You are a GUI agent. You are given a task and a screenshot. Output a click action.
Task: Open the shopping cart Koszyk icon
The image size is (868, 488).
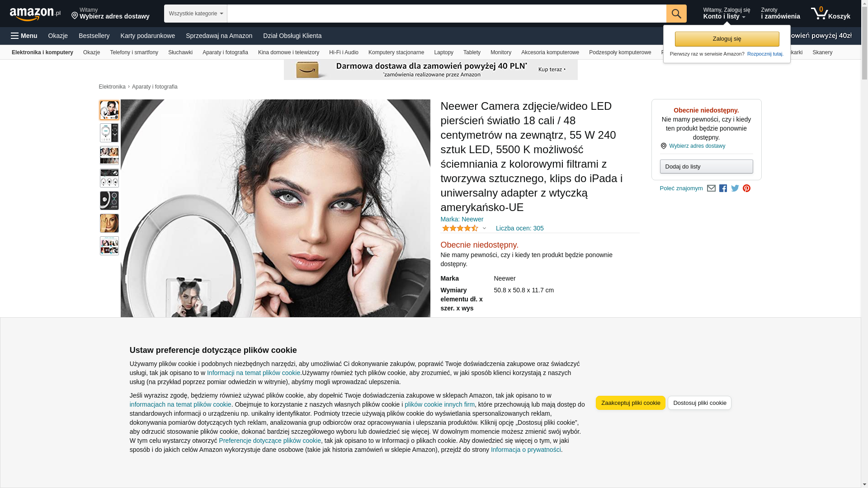click(x=830, y=14)
